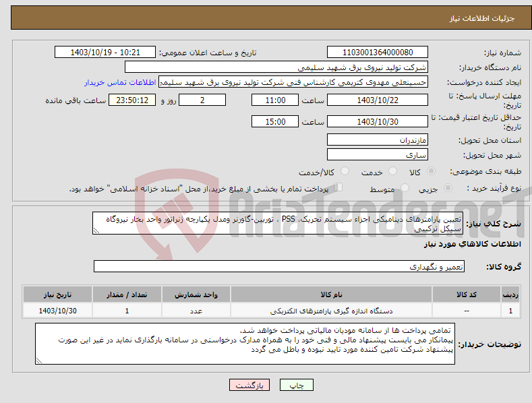The width and height of the screenshot is (532, 403).
Task: Click the کد کالا column header
Action: tap(467, 294)
